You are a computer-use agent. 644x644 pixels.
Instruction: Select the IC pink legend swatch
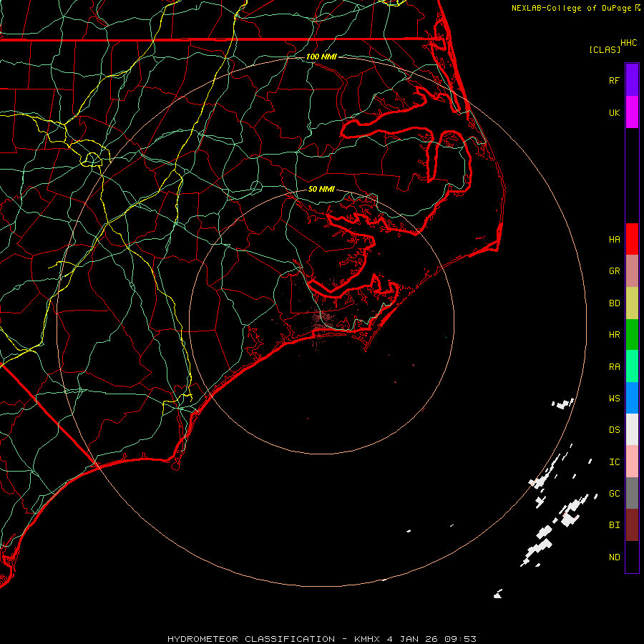coord(632,462)
